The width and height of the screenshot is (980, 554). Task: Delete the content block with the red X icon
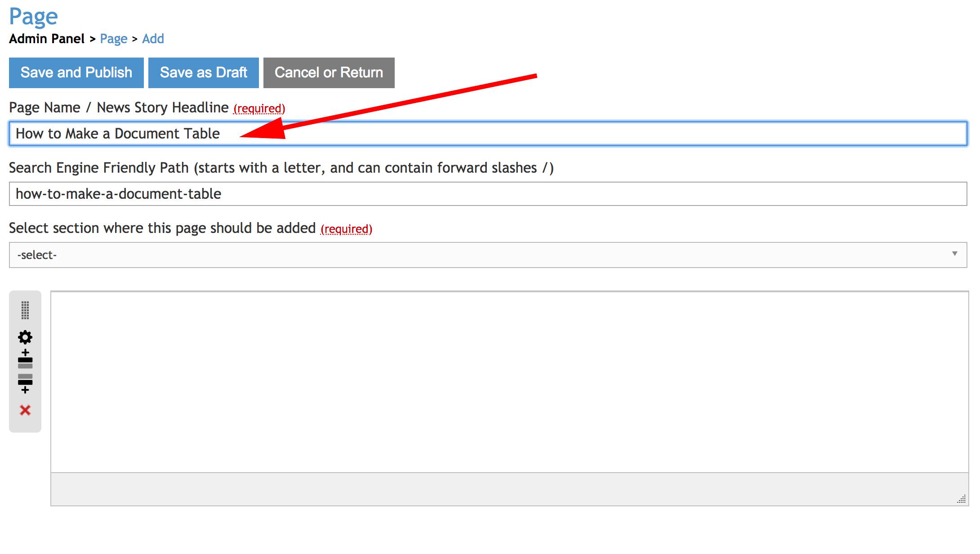tap(25, 409)
